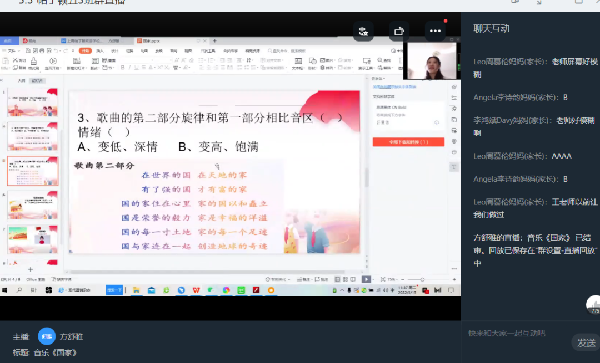The image size is (600, 363).
Task: Open the zoom percentage dropdown
Action: pos(393,279)
